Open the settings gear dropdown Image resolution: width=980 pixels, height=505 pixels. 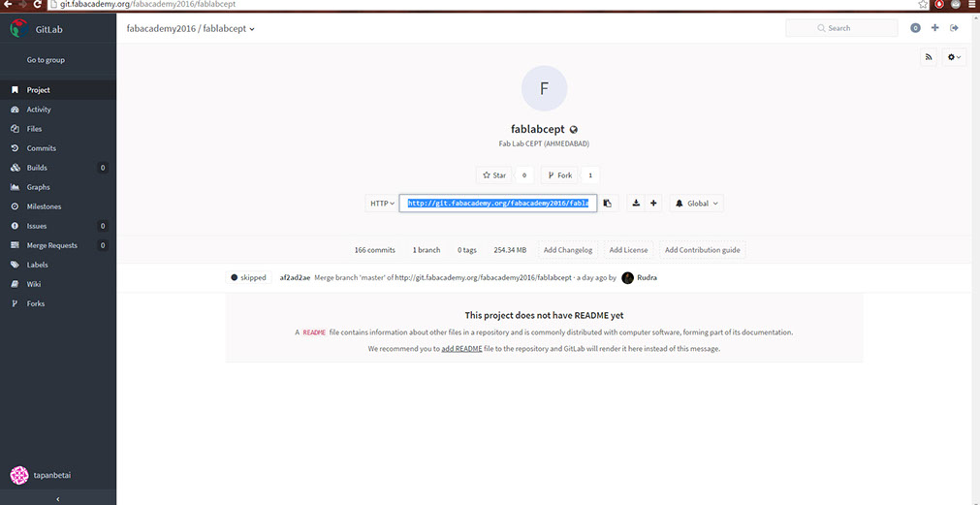tap(954, 57)
